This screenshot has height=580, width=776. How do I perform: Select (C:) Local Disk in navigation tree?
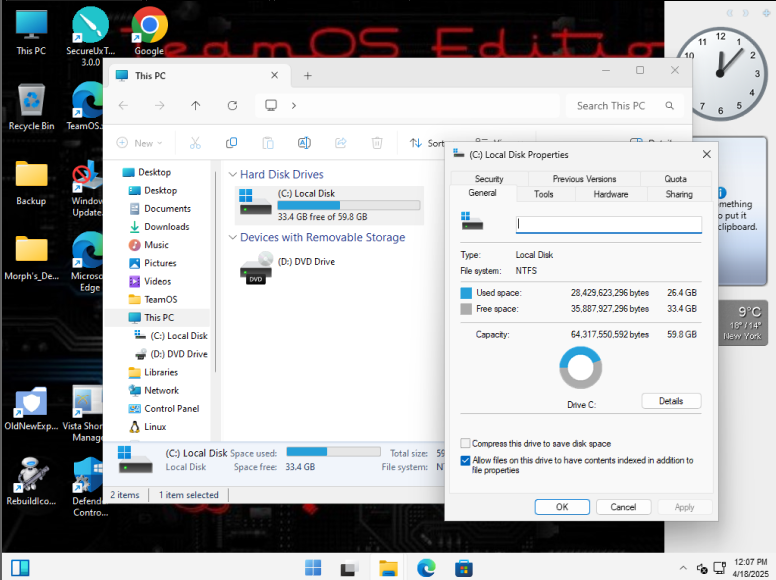pos(171,336)
